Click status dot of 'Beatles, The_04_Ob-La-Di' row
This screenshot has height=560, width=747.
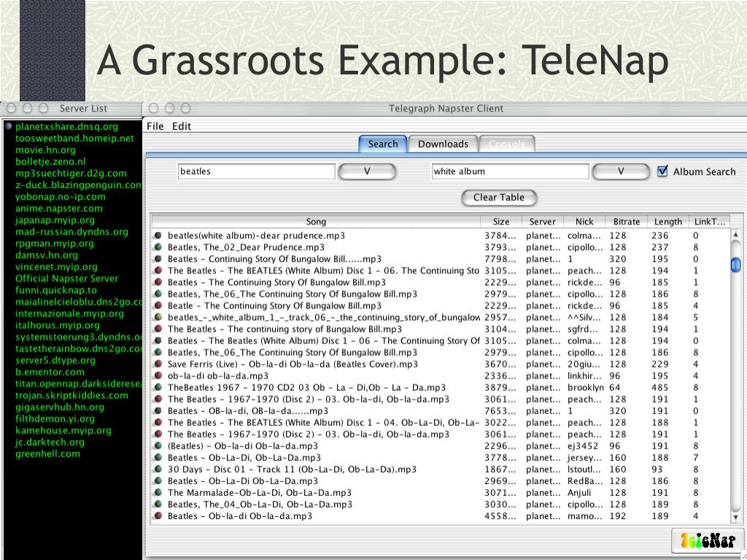coord(158,505)
